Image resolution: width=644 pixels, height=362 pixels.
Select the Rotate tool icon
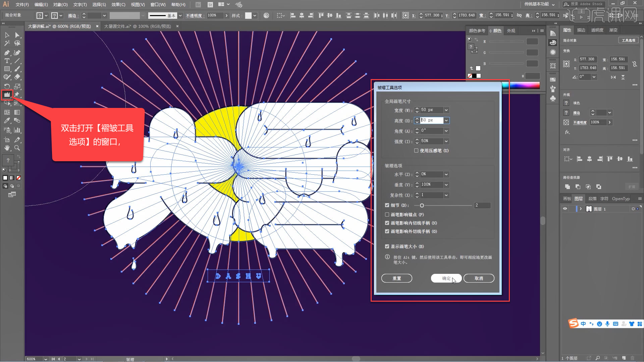[x=6, y=86]
